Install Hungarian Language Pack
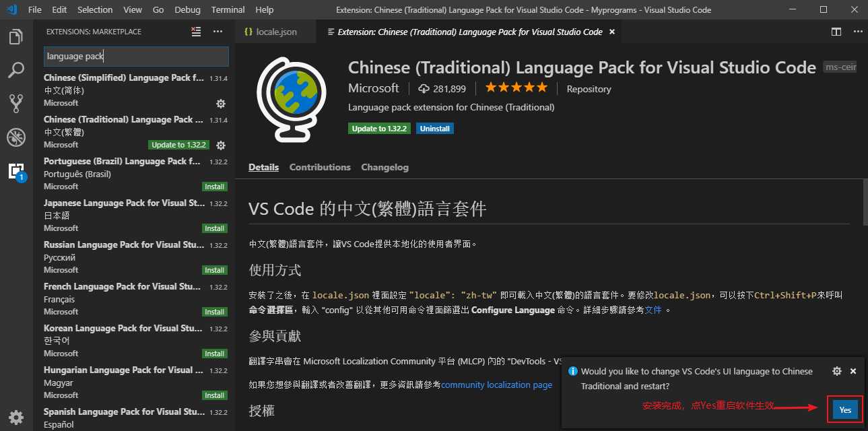 point(214,395)
